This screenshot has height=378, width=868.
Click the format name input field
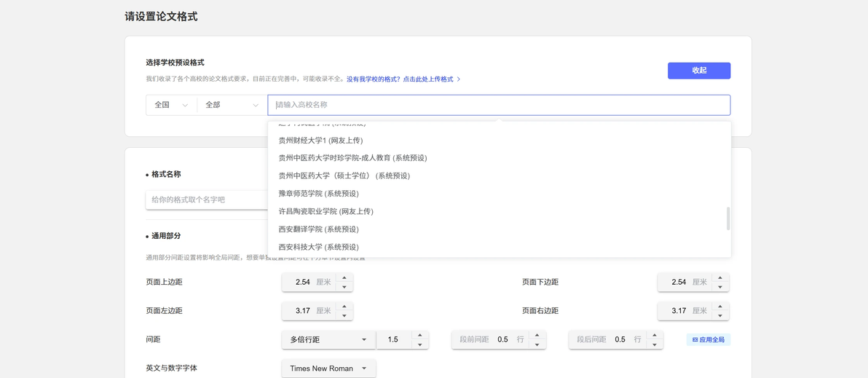click(x=207, y=200)
